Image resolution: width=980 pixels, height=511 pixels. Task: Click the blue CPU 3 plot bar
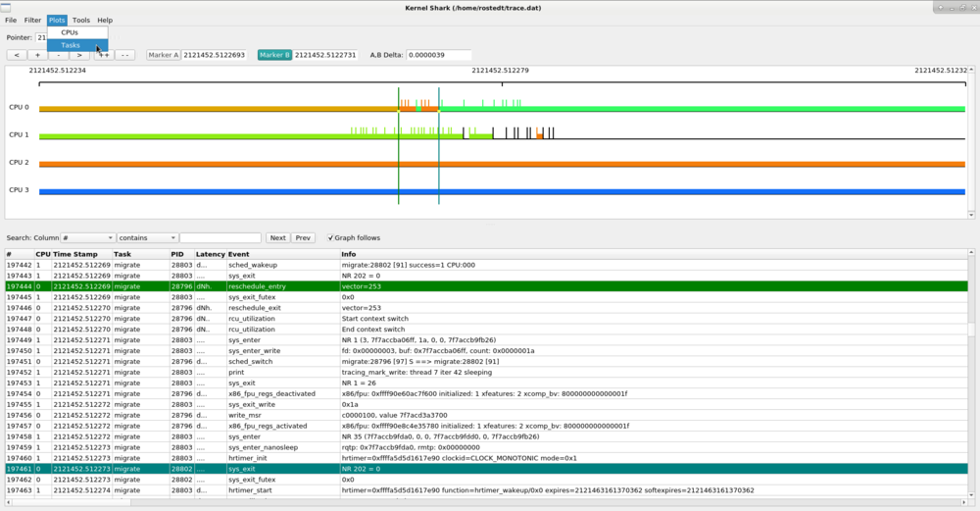502,192
